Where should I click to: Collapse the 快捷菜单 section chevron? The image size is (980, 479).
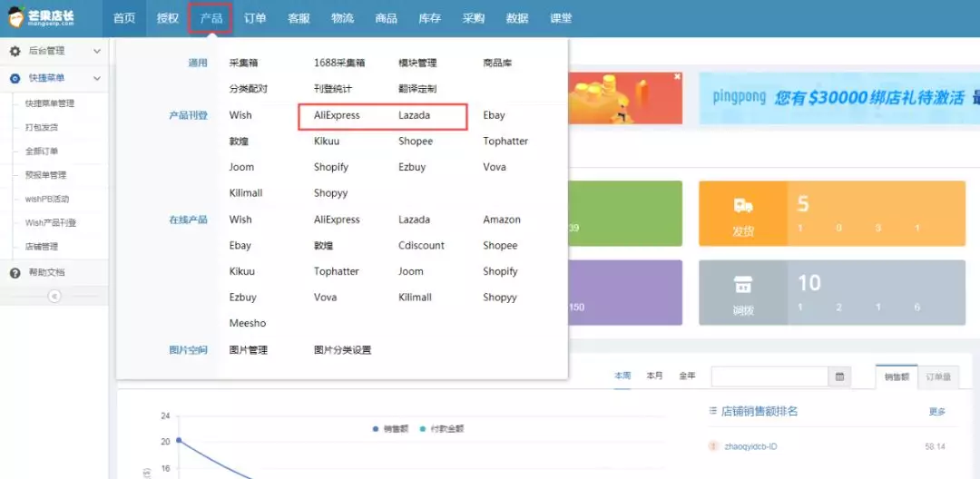97,79
